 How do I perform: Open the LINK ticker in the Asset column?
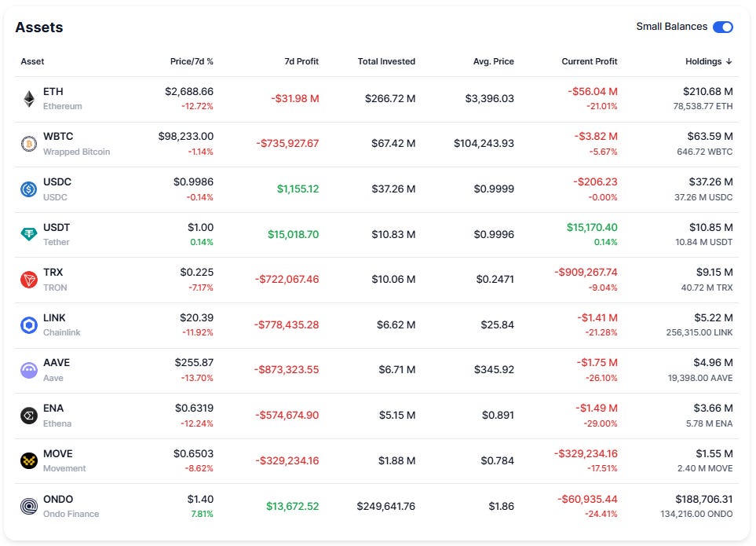(54, 318)
